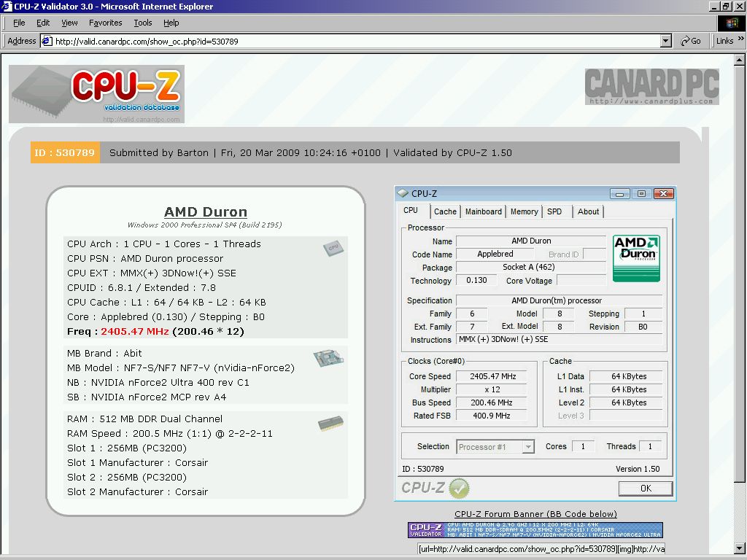This screenshot has width=747, height=560.
Task: Click the vertical page scrollbar thumb
Action: point(740,274)
